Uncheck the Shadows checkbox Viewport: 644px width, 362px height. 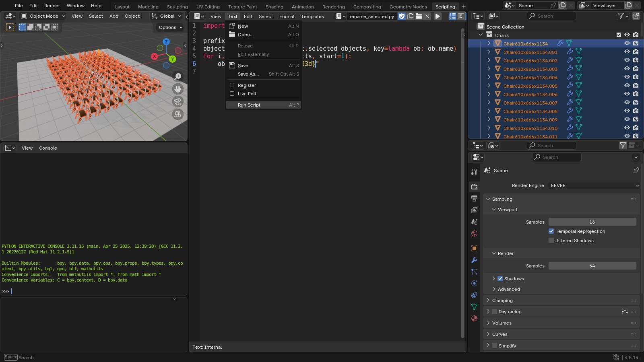(500, 279)
